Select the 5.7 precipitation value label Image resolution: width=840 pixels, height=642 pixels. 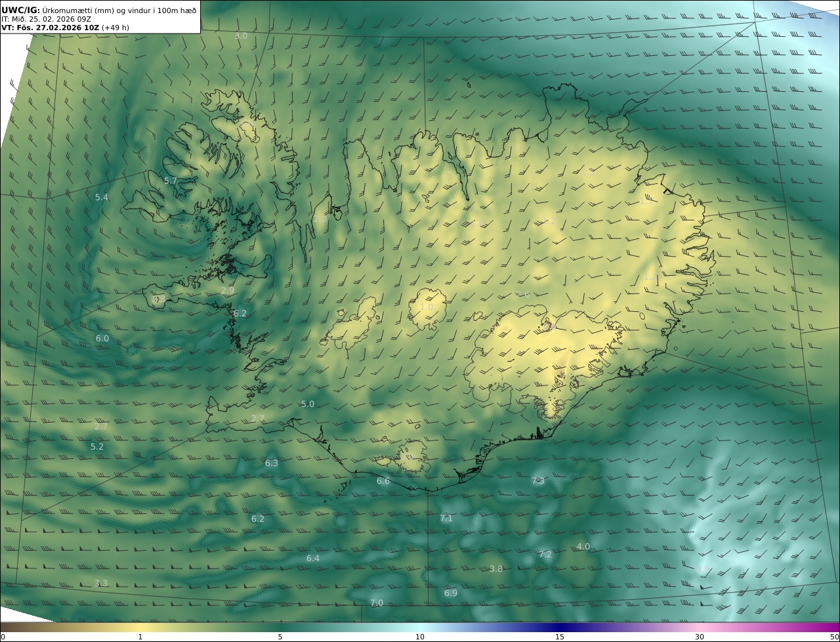(x=171, y=181)
